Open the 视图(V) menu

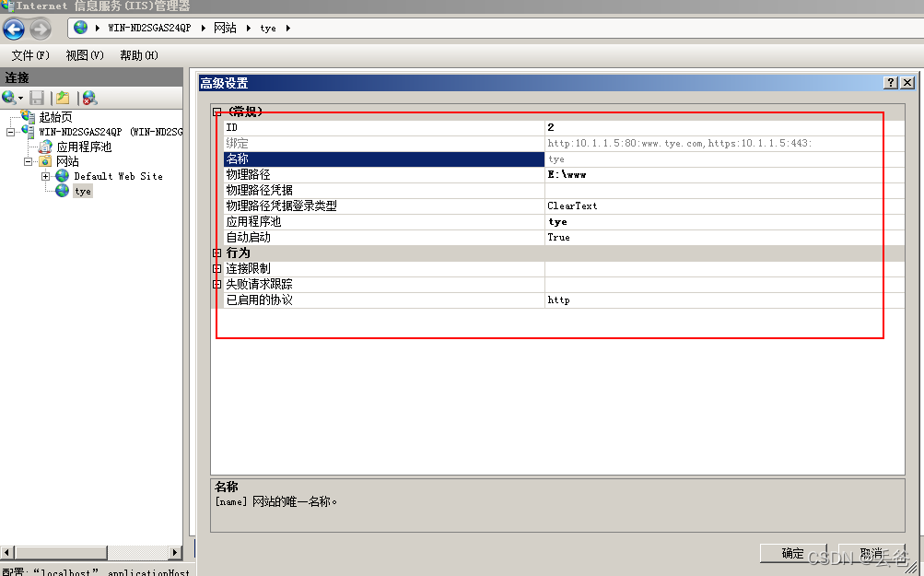(85, 55)
